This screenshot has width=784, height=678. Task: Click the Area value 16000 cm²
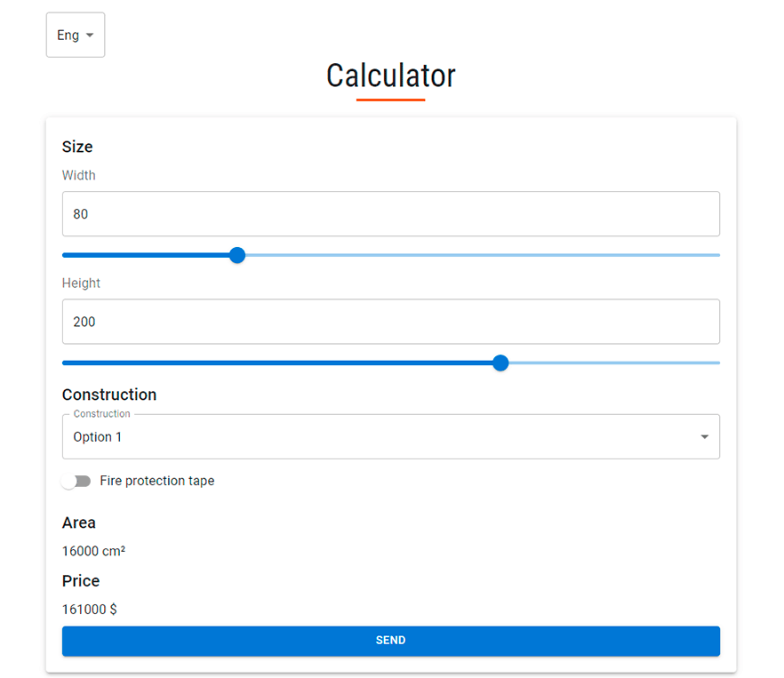[x=93, y=551]
